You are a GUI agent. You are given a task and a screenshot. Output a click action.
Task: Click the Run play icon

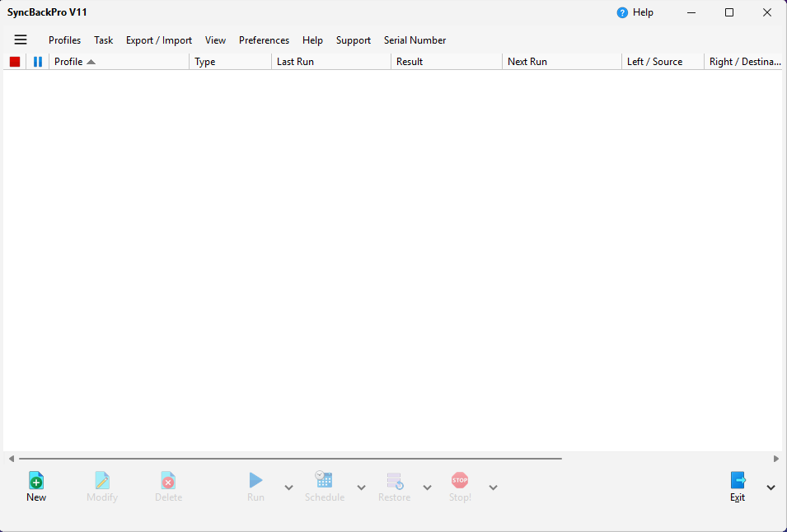coord(255,480)
